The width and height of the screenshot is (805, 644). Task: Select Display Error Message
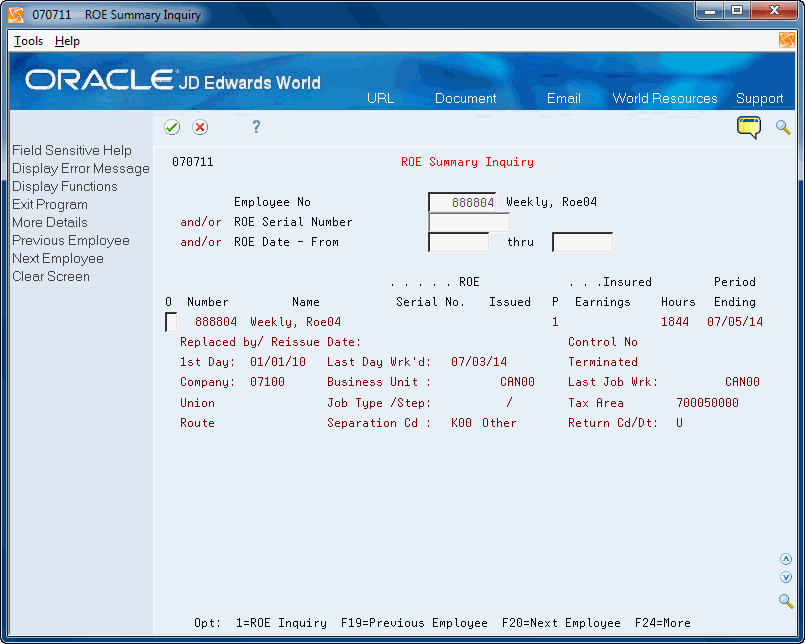coord(81,168)
